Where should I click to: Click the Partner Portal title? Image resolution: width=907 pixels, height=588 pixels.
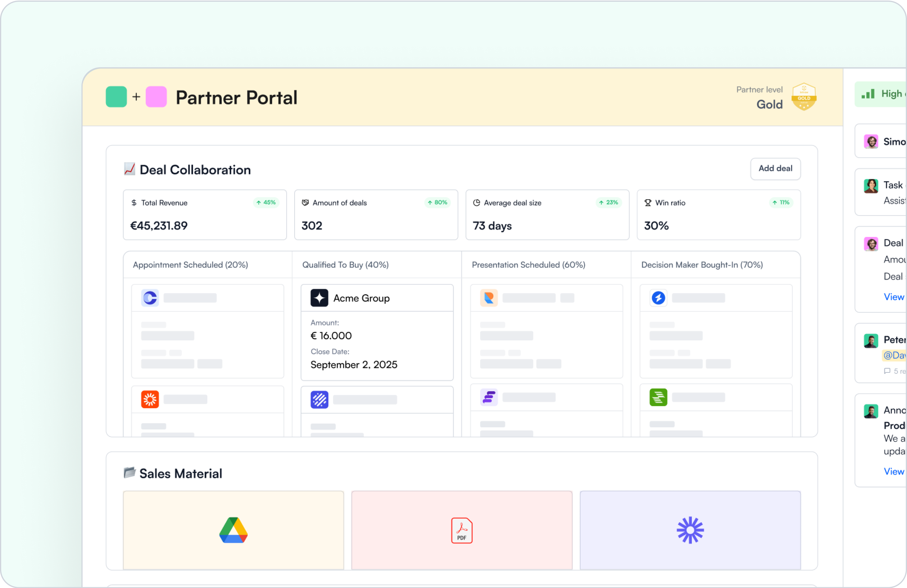pyautogui.click(x=236, y=97)
